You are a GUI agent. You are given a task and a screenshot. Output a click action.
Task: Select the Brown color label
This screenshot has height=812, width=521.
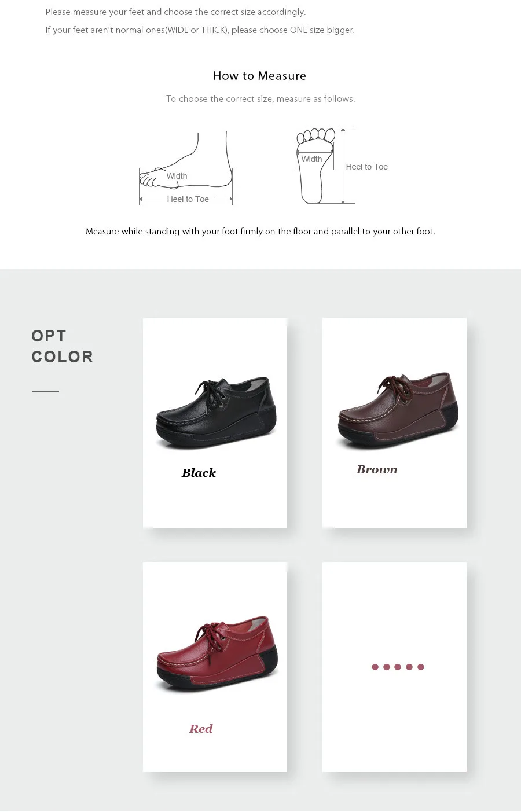pyautogui.click(x=377, y=469)
